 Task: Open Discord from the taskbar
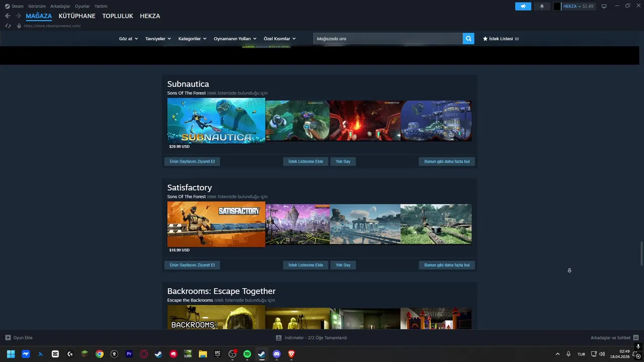(x=276, y=354)
